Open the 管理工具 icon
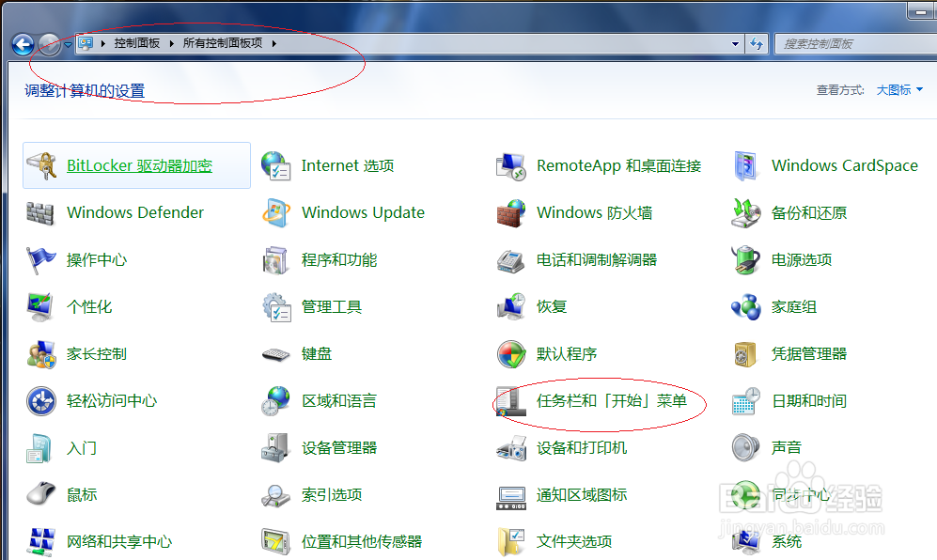The width and height of the screenshot is (937, 560). [x=276, y=306]
